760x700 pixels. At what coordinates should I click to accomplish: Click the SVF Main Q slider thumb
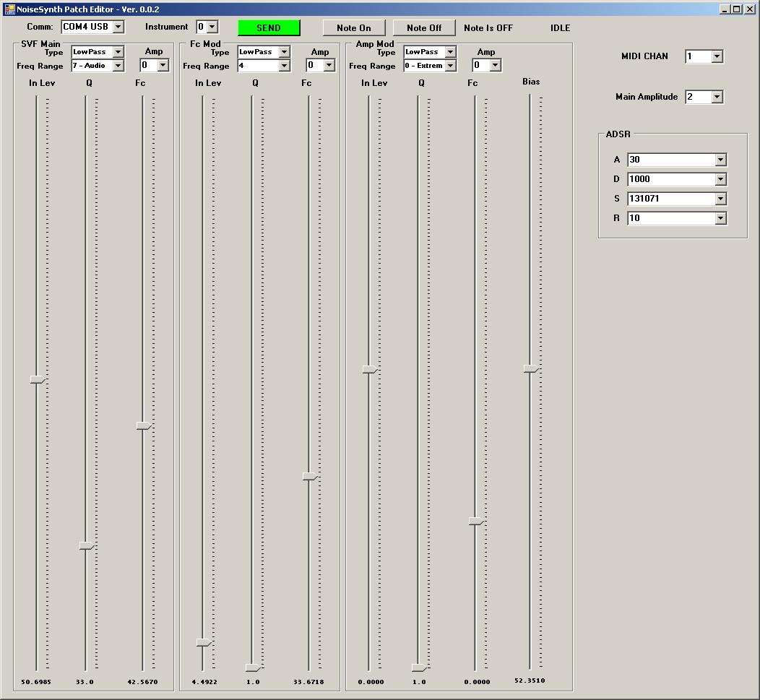[87, 545]
